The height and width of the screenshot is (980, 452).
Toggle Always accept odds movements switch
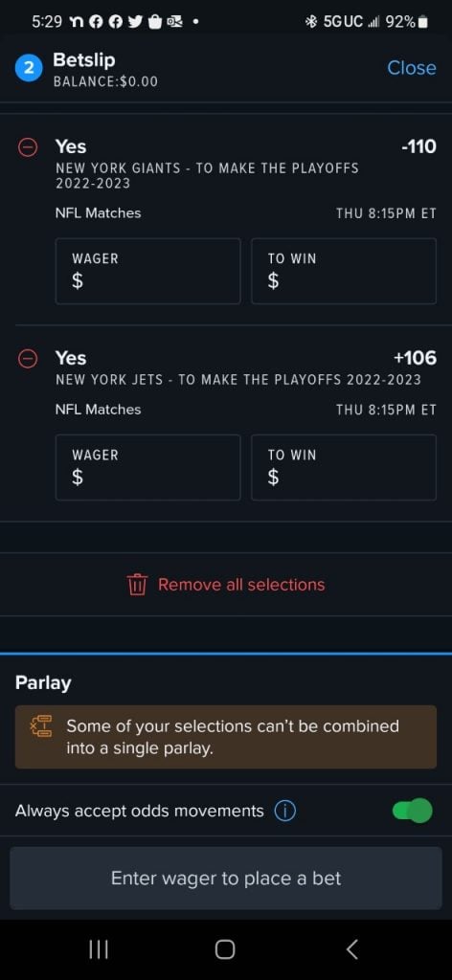pos(412,811)
